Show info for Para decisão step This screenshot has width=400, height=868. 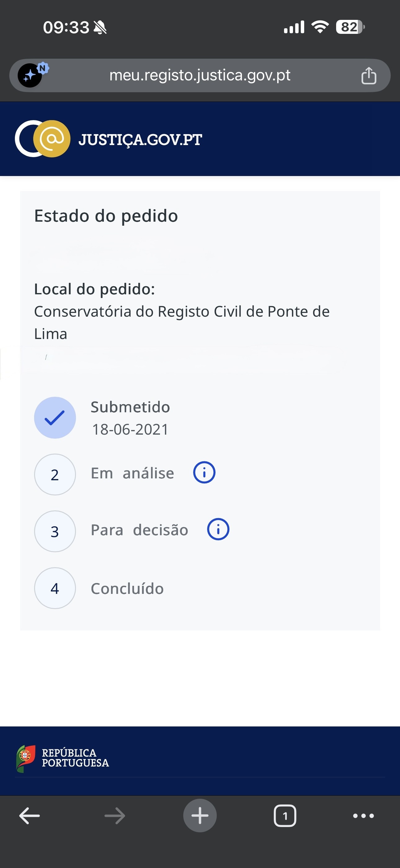(x=218, y=529)
